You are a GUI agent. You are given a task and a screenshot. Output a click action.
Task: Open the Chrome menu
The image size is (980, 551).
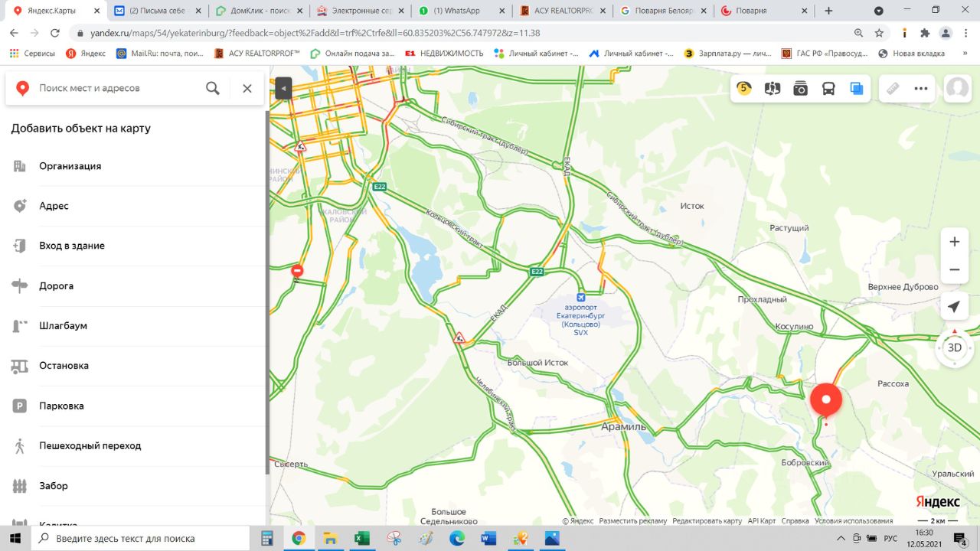[x=966, y=33]
